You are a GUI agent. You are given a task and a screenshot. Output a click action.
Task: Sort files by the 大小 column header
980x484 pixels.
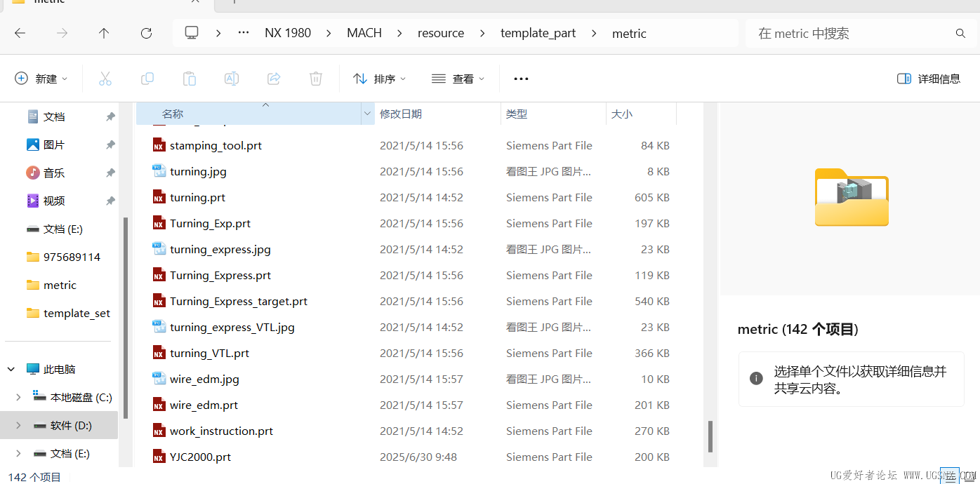(641, 114)
